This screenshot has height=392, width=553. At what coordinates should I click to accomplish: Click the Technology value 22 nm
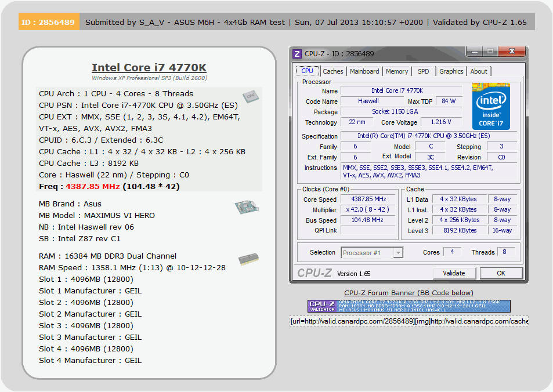coord(357,122)
